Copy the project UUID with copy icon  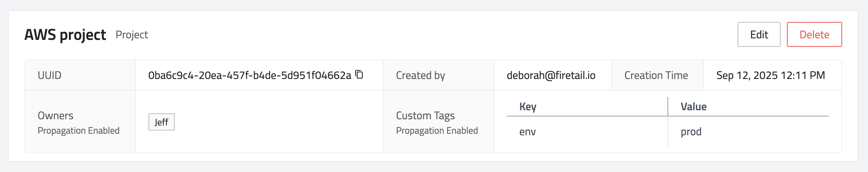pyautogui.click(x=359, y=74)
